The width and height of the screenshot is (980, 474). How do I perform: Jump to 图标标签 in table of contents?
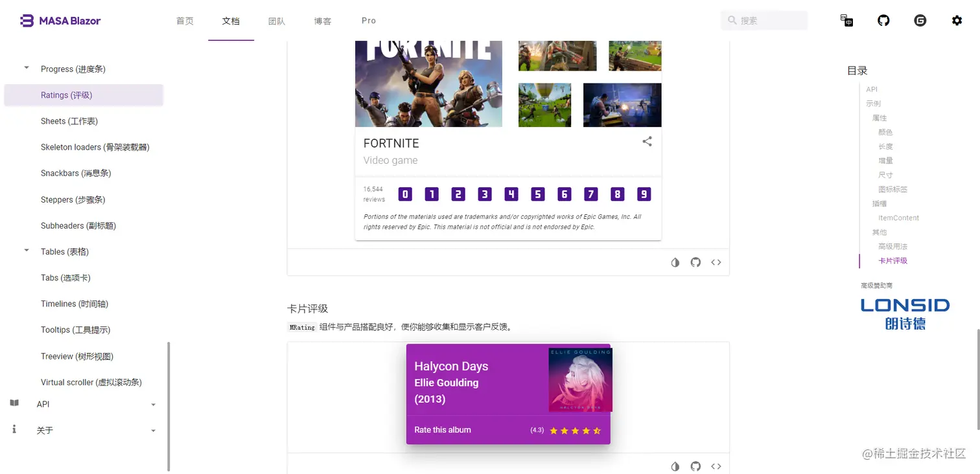pyautogui.click(x=892, y=189)
